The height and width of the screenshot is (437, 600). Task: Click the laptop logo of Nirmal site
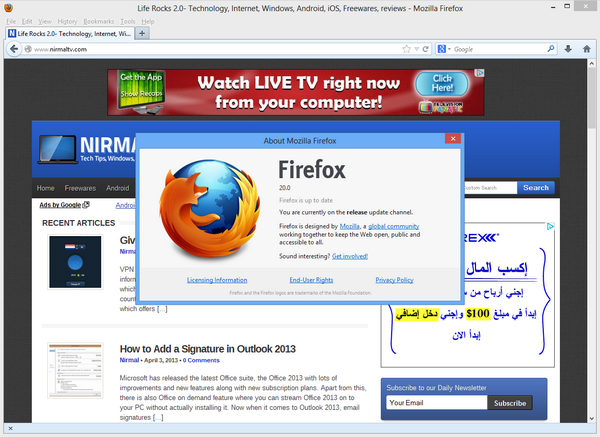57,149
